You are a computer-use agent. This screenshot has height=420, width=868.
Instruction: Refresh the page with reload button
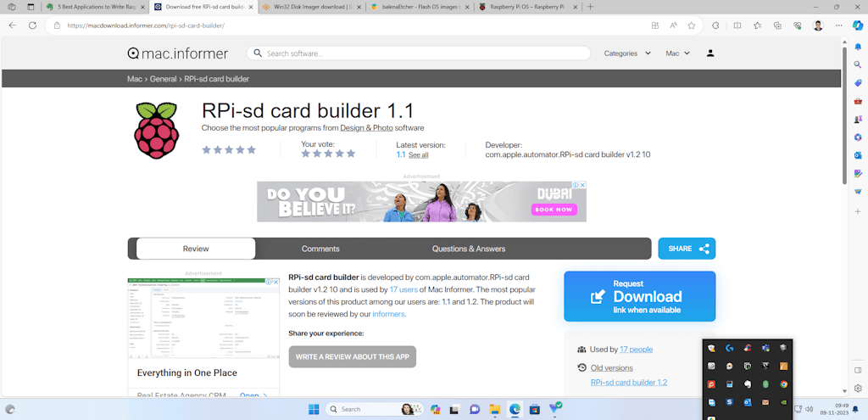click(x=33, y=25)
